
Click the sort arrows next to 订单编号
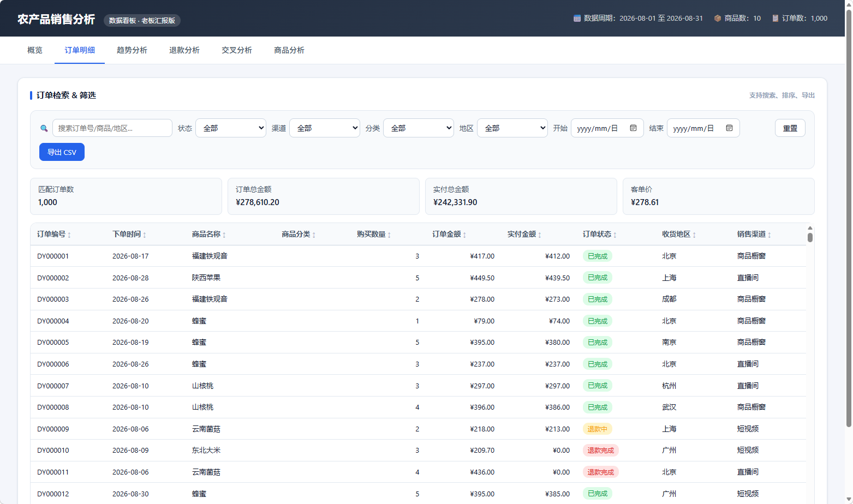point(69,235)
